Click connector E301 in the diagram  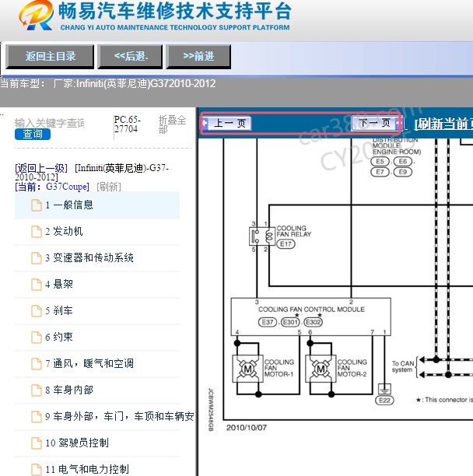[x=290, y=322]
